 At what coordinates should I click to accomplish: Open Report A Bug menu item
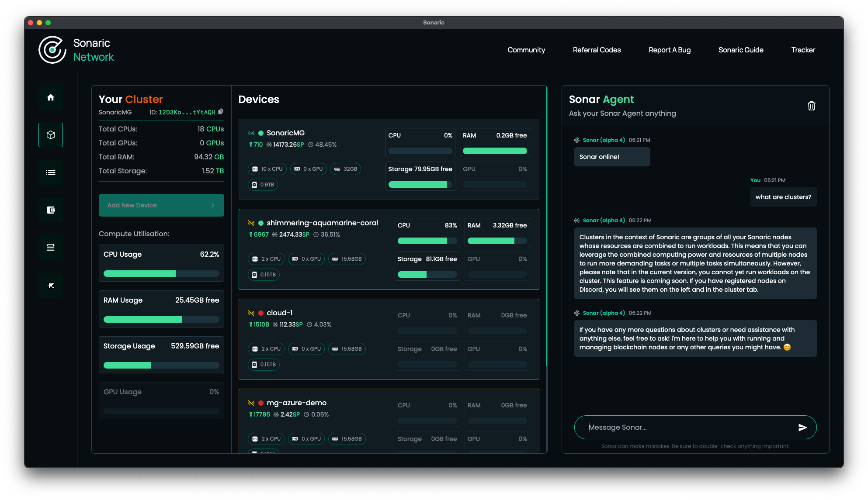pyautogui.click(x=670, y=50)
